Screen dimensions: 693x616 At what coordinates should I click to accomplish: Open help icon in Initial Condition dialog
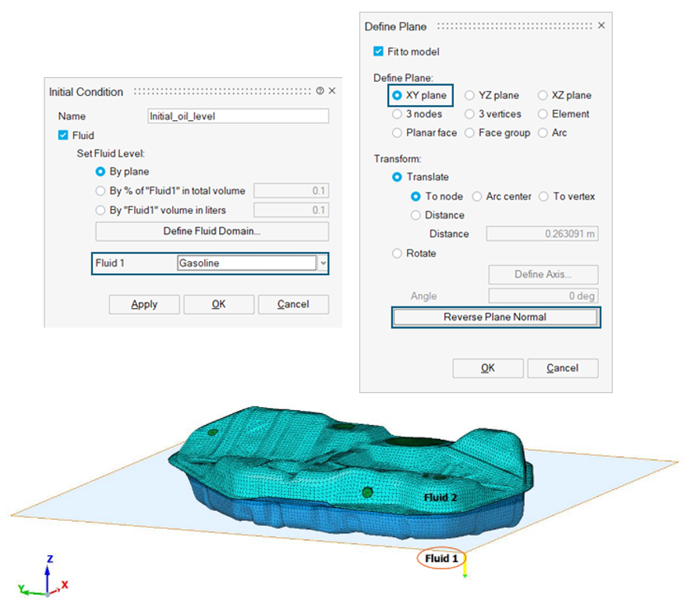(320, 91)
